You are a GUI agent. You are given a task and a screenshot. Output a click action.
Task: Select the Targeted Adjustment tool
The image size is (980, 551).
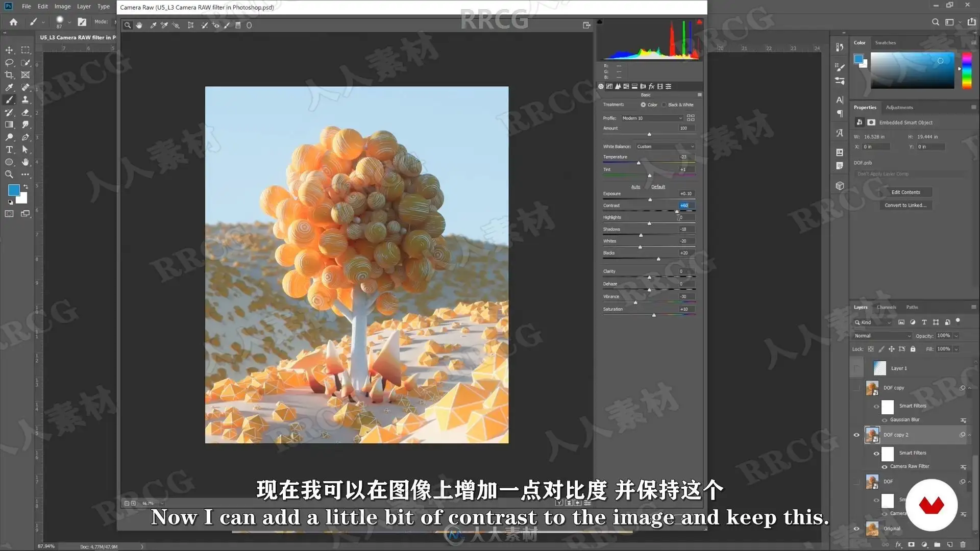tap(176, 25)
